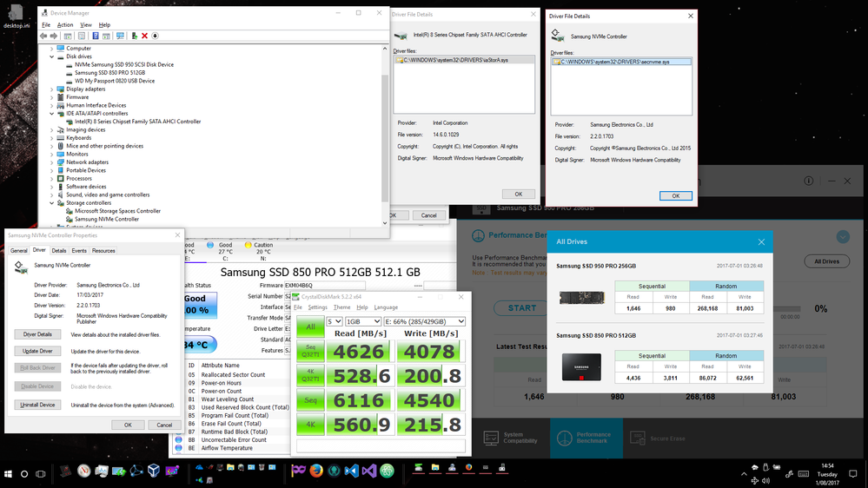Select Samsung NVMe Controller in device tree

(106, 219)
